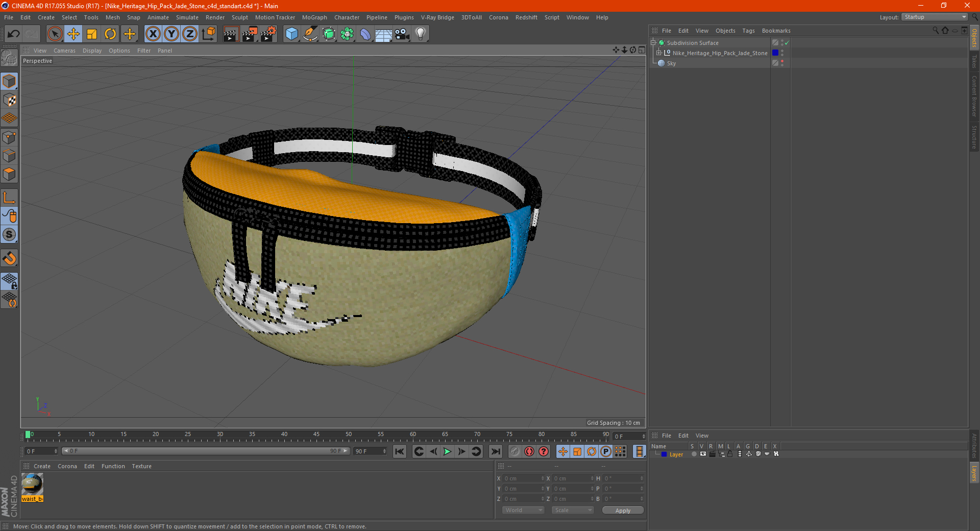Activate the Rotate tool
The height and width of the screenshot is (531, 980).
tap(110, 34)
